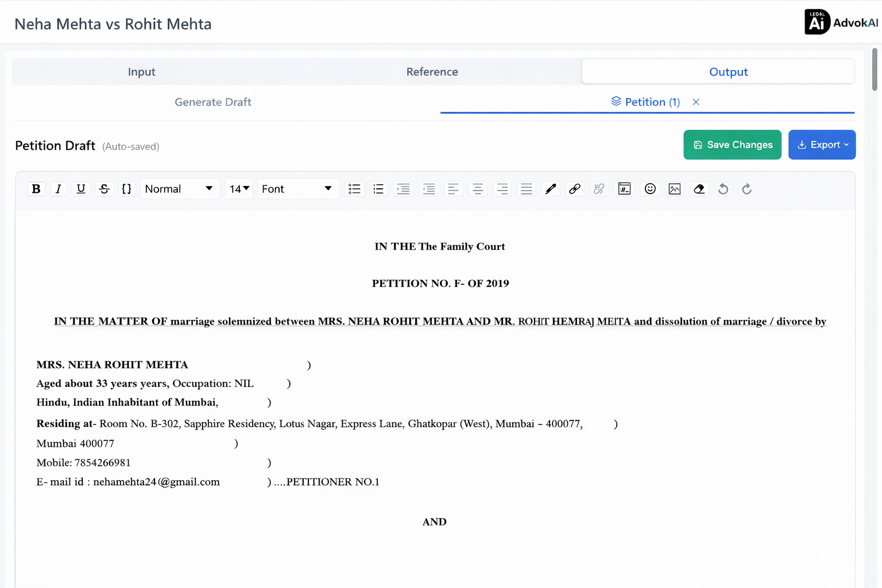Insert an image into the draft
The width and height of the screenshot is (882, 588).
[675, 189]
